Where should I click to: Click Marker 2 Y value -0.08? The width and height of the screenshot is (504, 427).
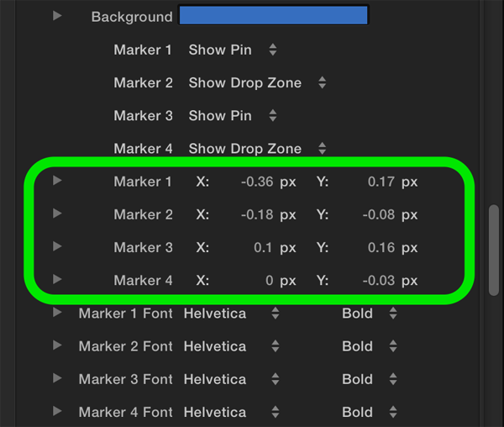pyautogui.click(x=379, y=215)
